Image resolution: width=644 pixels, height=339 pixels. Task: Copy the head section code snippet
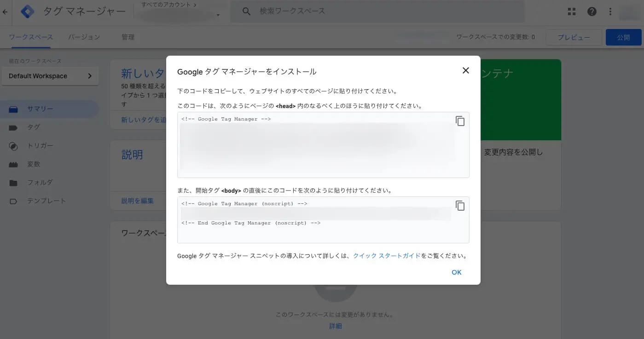point(460,121)
